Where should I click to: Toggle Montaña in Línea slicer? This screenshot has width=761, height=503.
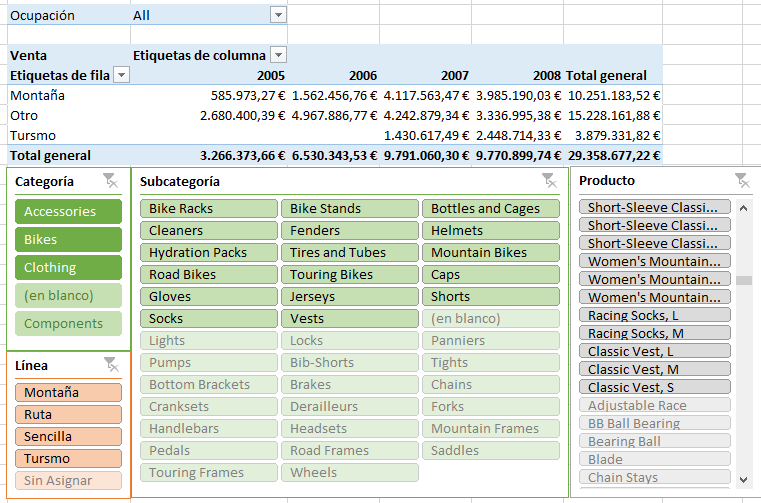tap(68, 392)
